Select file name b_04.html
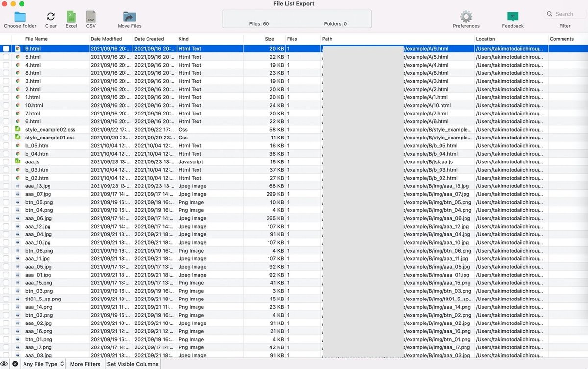Viewport: 588px width, 369px height. point(37,154)
